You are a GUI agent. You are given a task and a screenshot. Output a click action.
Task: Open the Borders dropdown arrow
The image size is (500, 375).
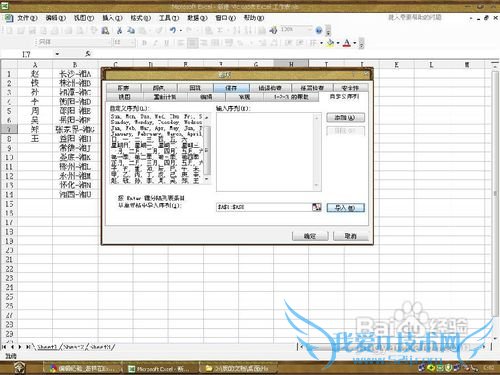321,43
